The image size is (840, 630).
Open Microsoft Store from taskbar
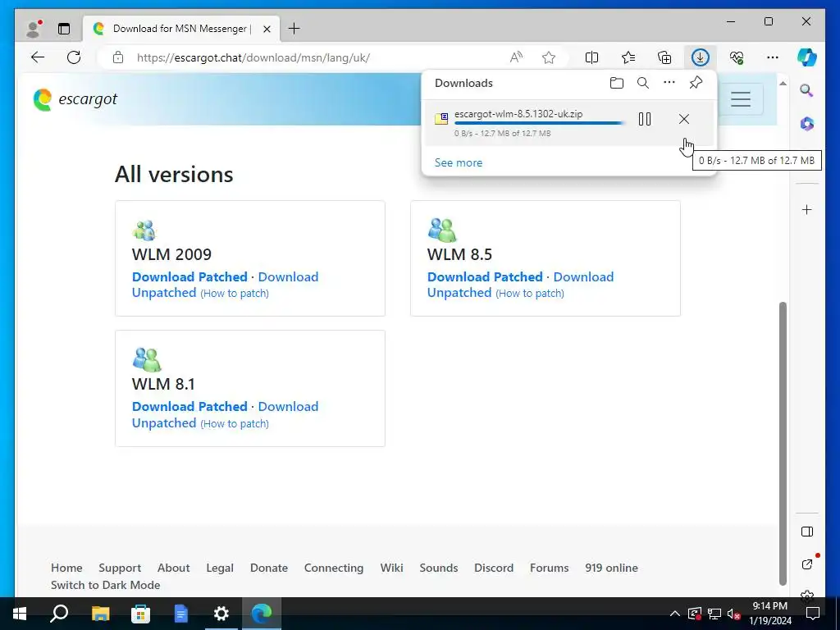141,614
